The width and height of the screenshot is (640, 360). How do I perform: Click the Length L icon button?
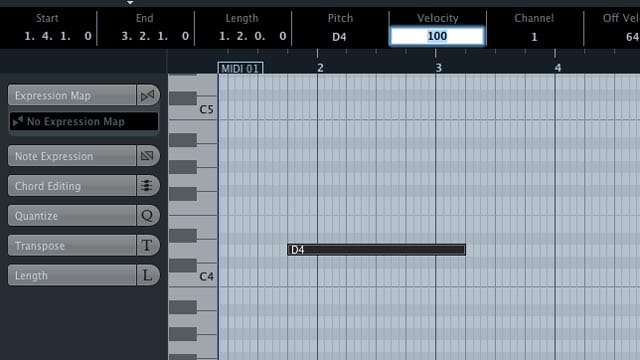[148, 275]
